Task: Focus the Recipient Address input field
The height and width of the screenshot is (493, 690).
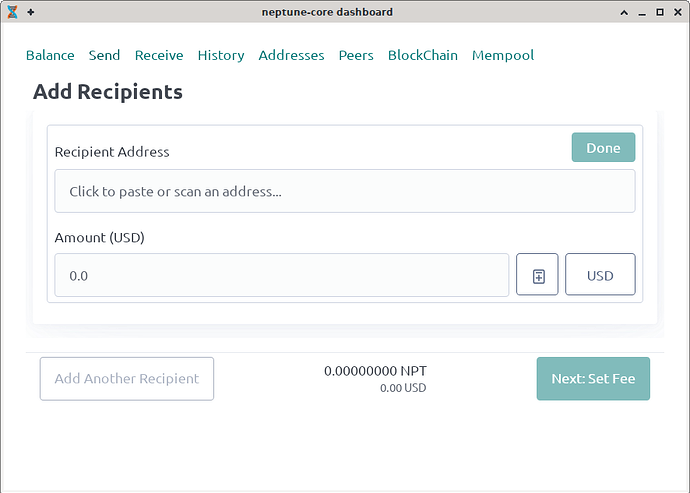Action: (344, 191)
